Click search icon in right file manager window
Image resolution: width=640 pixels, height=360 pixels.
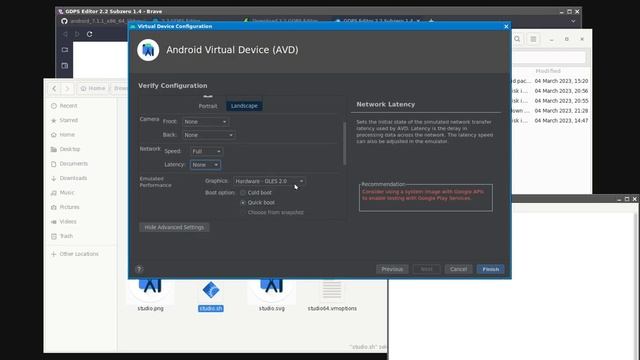pos(517,39)
